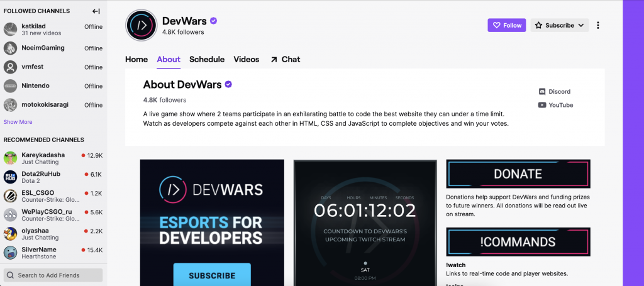This screenshot has width=644, height=286.
Task: Click verified badge beside About DevWars title
Action: [228, 84]
